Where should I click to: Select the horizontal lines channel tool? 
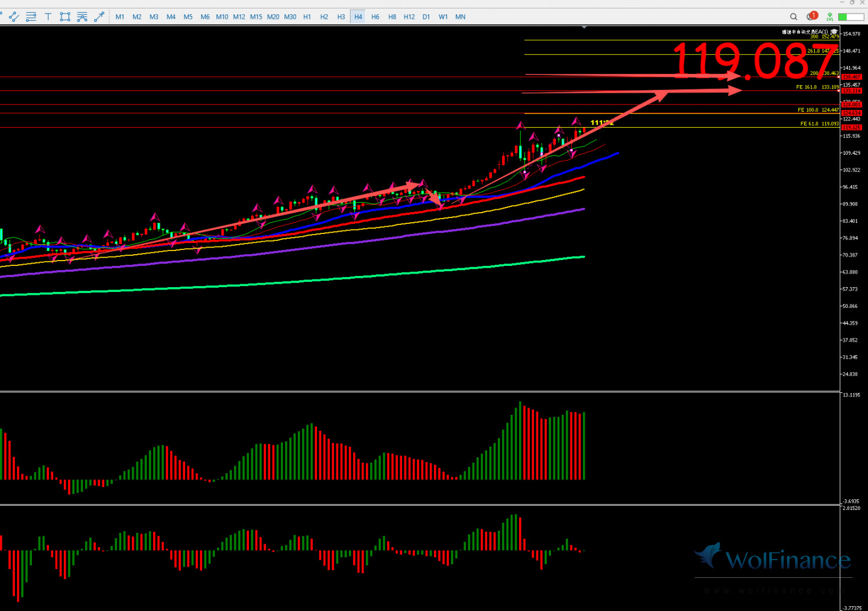point(31,17)
